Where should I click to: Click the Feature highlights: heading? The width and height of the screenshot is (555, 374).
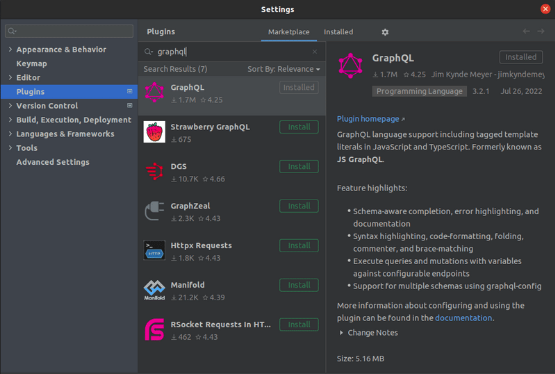372,188
